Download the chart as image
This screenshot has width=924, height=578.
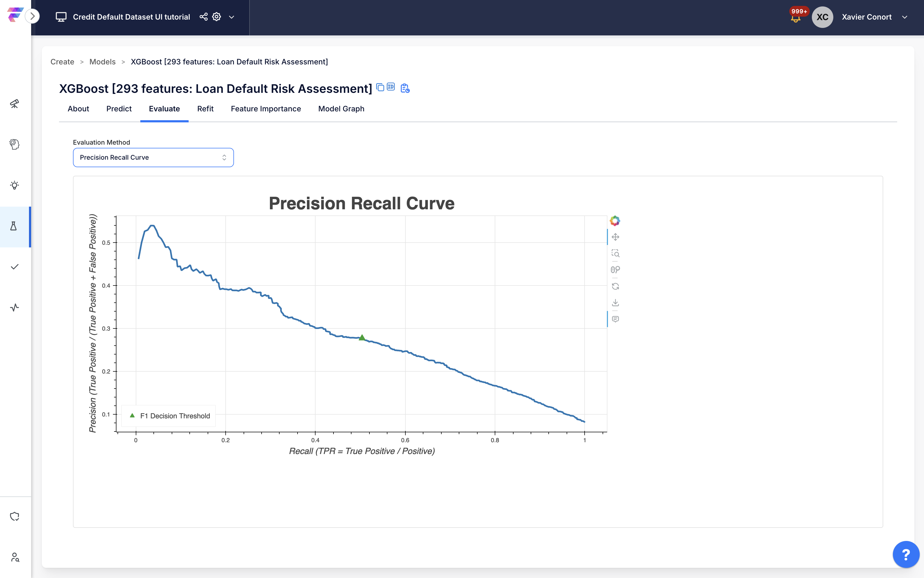click(615, 303)
